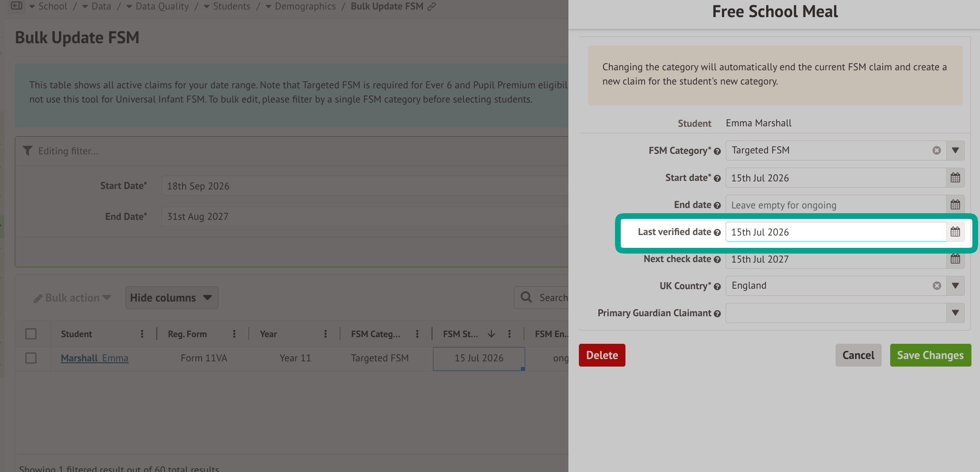The image size is (980, 472).
Task: Open the Hide columns dropdown
Action: click(x=172, y=298)
